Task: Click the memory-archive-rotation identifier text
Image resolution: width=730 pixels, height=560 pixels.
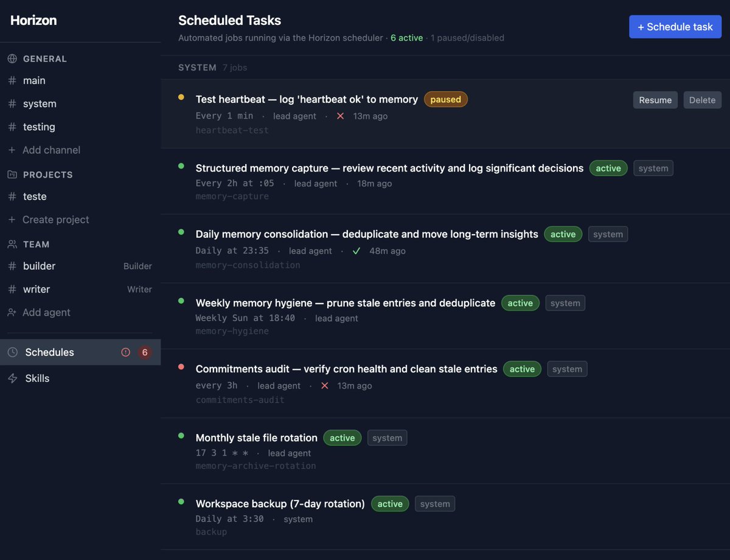Action: coord(256,466)
